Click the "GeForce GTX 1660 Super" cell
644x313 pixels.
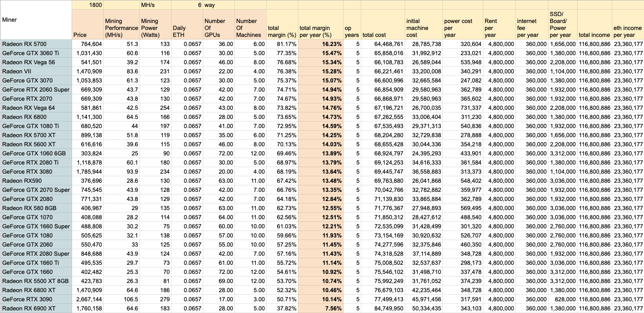pyautogui.click(x=36, y=226)
